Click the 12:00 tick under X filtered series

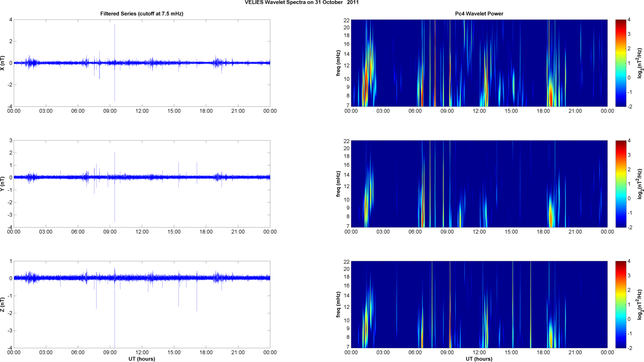[x=142, y=111]
